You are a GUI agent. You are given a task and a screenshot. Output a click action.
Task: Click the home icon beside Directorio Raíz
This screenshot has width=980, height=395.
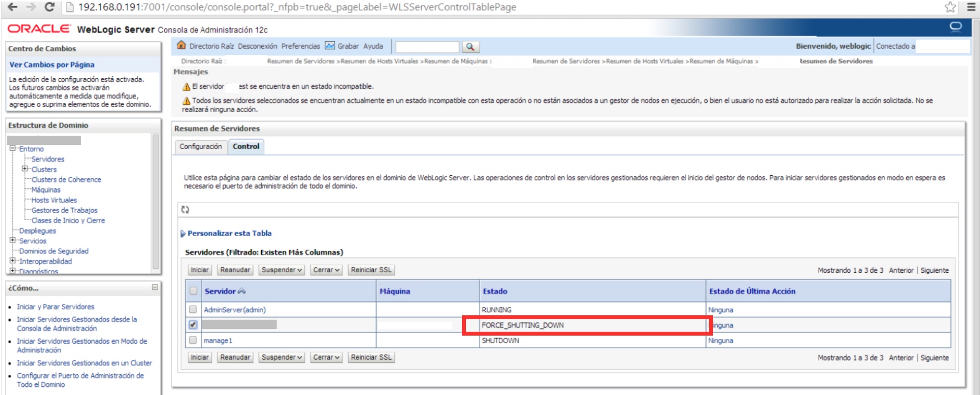pyautogui.click(x=182, y=45)
